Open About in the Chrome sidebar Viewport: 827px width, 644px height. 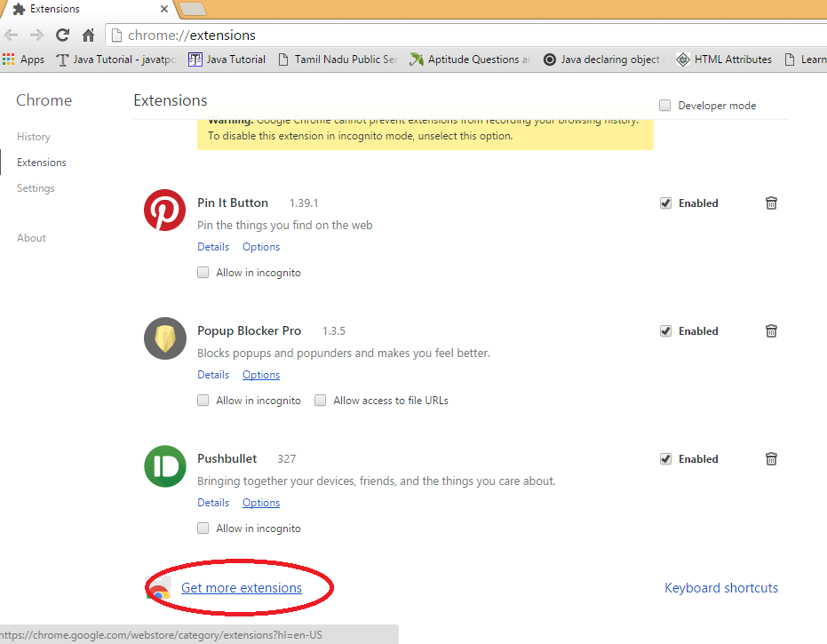(x=32, y=238)
